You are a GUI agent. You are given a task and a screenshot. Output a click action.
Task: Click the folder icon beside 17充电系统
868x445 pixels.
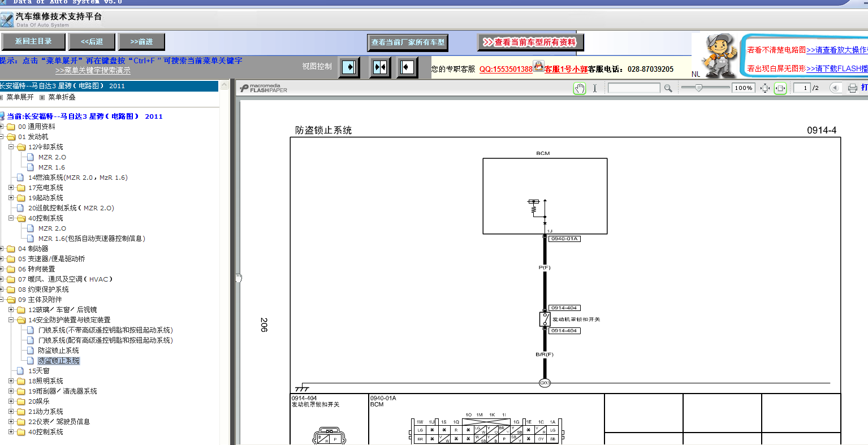[21, 188]
